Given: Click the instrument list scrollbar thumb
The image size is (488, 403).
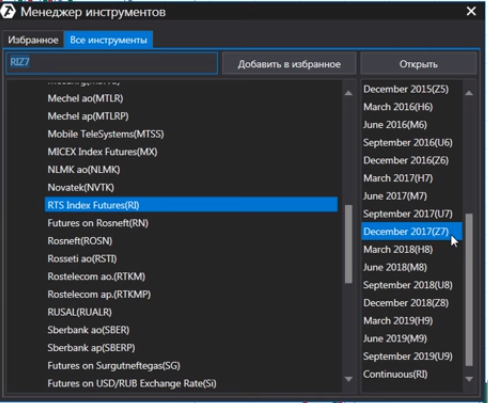Looking at the screenshot, I should click(x=349, y=244).
